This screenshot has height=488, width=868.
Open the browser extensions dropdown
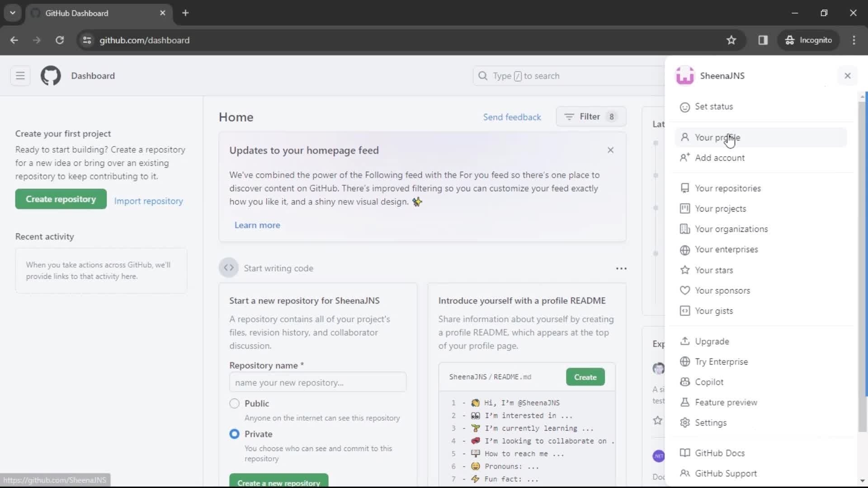click(763, 40)
